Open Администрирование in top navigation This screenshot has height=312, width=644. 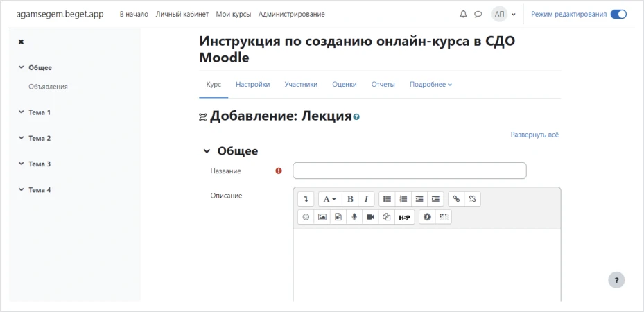point(292,15)
